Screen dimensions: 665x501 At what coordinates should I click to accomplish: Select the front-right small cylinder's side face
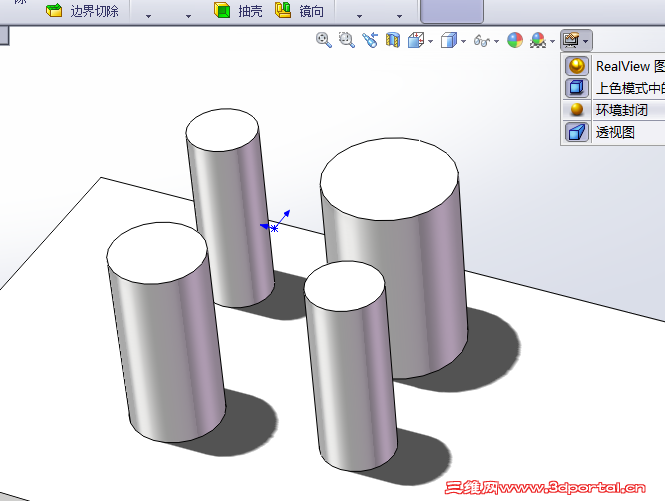(x=350, y=382)
